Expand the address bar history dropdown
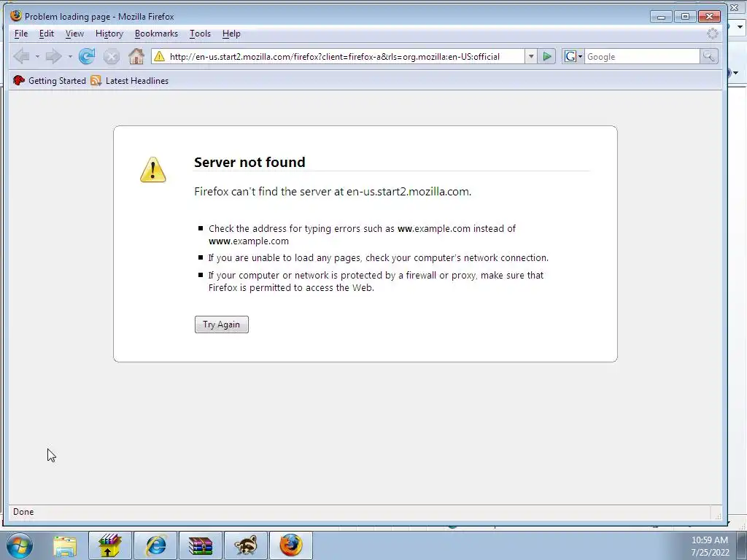 click(x=531, y=57)
